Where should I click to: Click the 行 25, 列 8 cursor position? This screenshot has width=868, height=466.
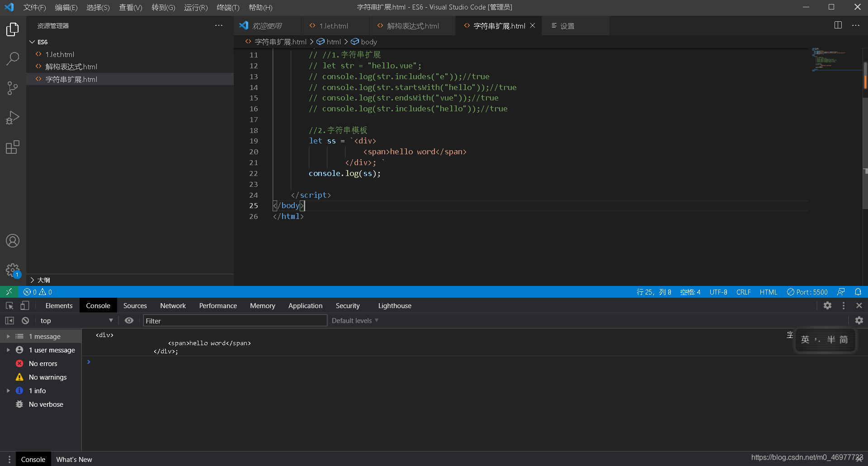pyautogui.click(x=654, y=292)
